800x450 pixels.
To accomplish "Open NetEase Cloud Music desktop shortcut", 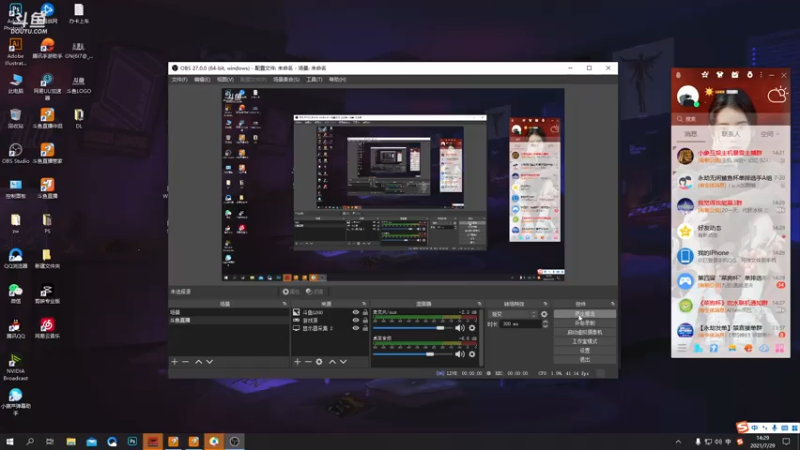I will 47,328.
